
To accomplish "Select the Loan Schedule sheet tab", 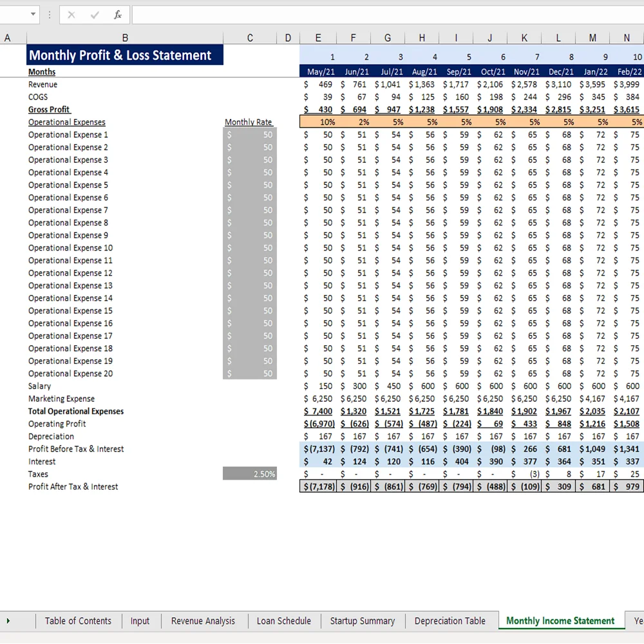I will (x=283, y=621).
